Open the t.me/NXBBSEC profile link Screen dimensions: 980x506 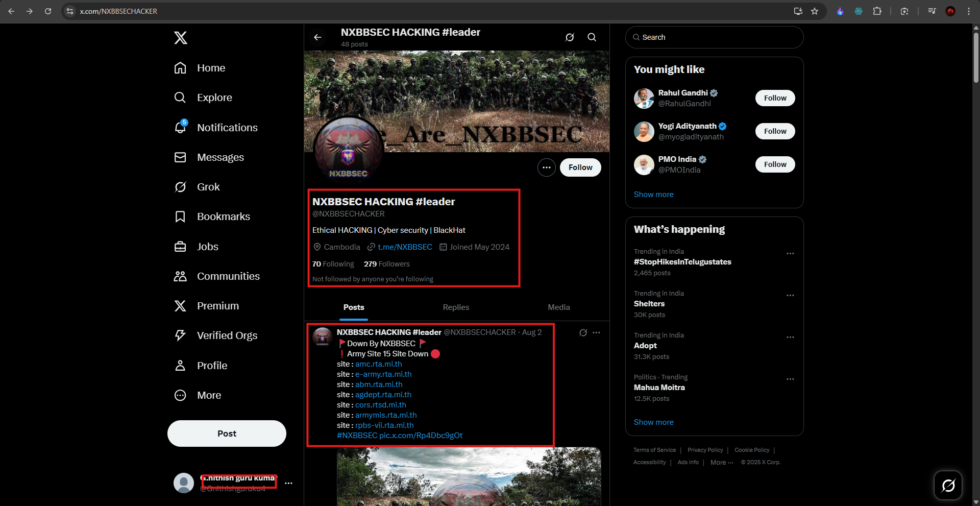click(x=405, y=247)
